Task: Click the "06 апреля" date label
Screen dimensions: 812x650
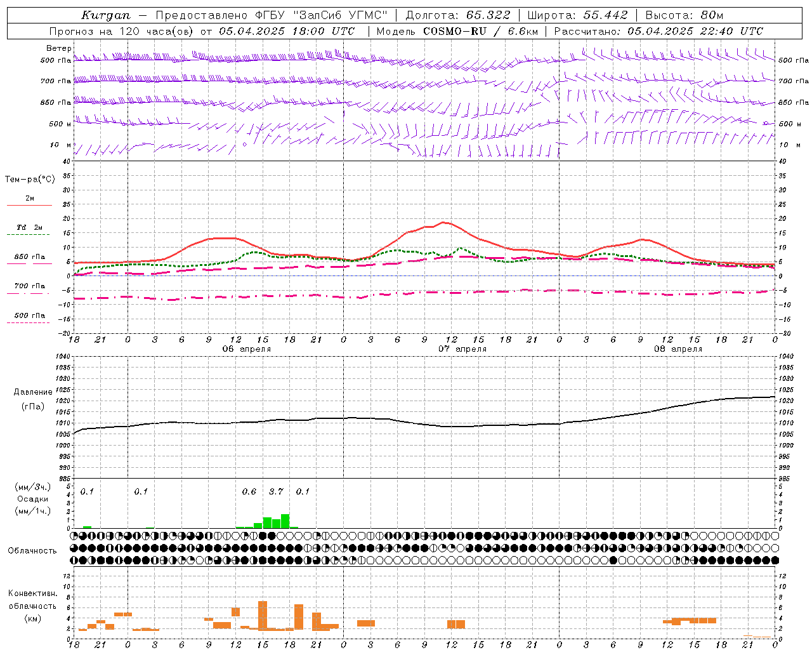Action: click(x=247, y=349)
